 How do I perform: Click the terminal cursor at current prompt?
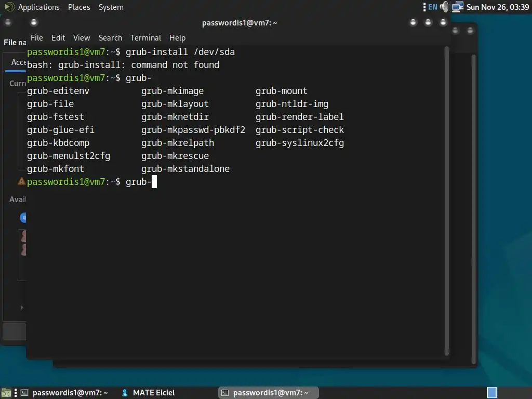click(x=154, y=181)
